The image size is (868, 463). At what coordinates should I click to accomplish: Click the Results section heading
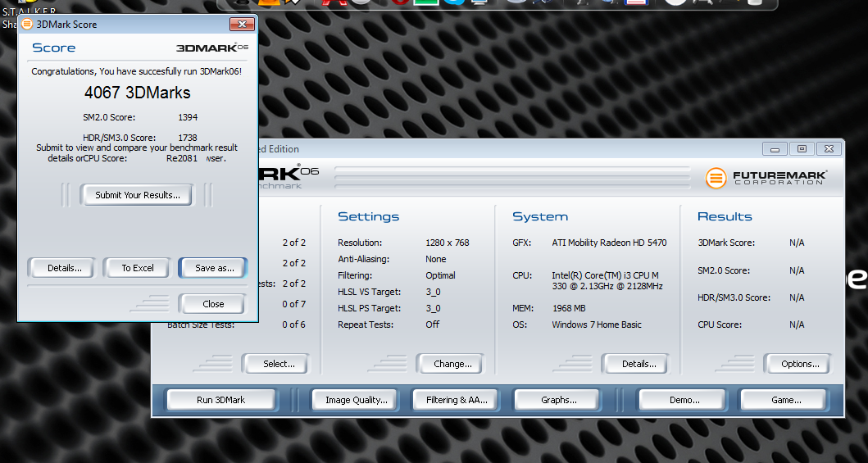pyautogui.click(x=725, y=216)
